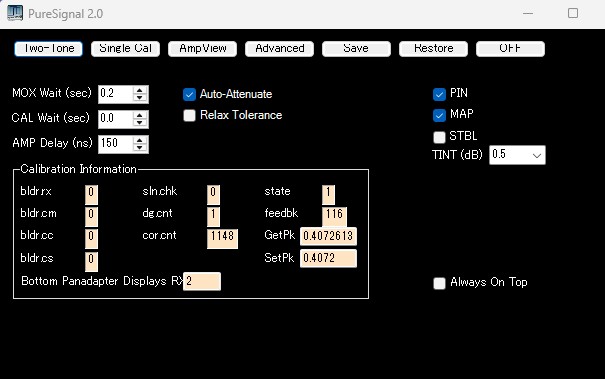Screen dimensions: 605x379
Task: Click the Calibration Information group title
Action: [78, 169]
